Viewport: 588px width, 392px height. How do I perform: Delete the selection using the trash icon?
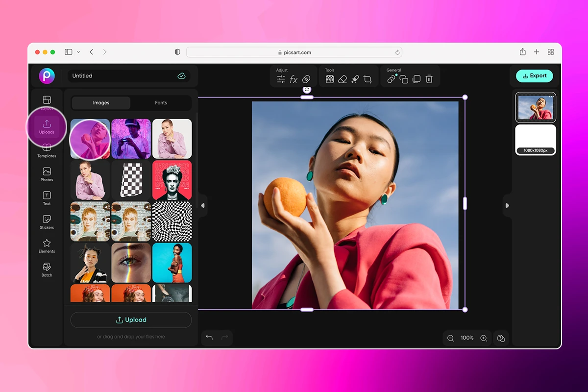430,78
